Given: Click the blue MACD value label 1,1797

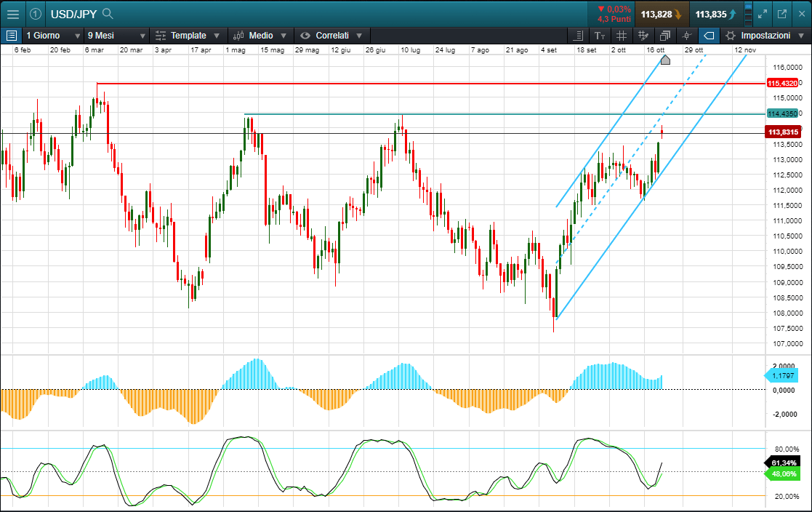Looking at the screenshot, I should pyautogui.click(x=782, y=376).
